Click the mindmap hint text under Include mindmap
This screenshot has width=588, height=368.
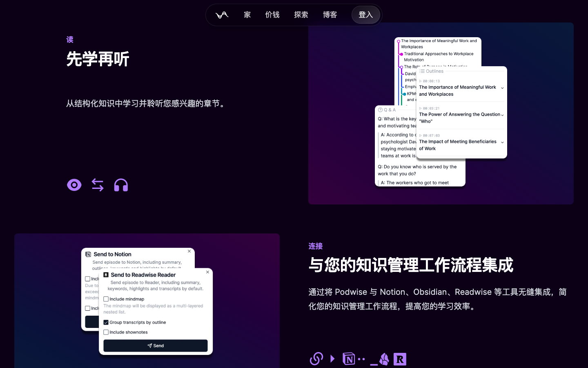153,309
